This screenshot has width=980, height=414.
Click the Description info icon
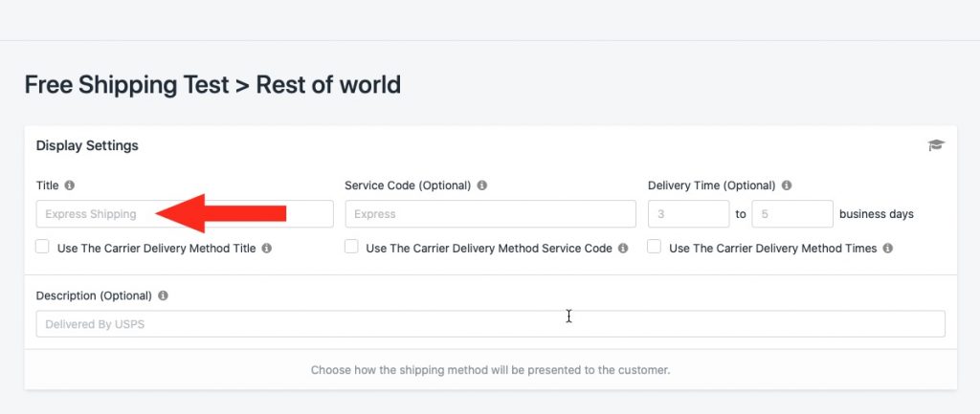163,295
